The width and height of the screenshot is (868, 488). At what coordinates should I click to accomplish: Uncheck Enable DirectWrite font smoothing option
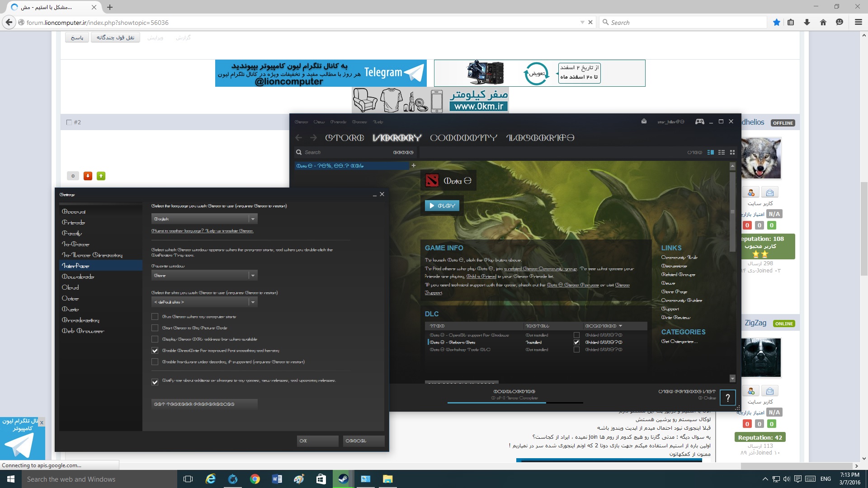[155, 351]
